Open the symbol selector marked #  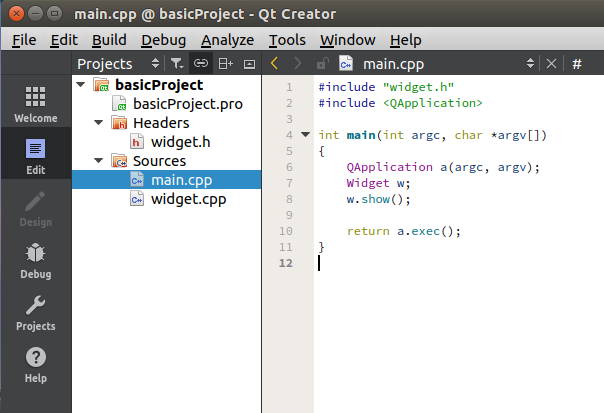click(x=577, y=64)
